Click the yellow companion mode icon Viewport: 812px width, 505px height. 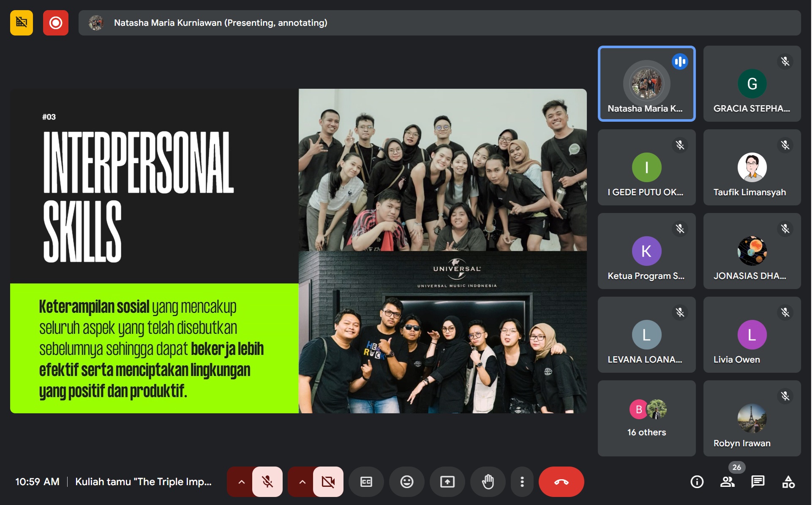tap(22, 23)
